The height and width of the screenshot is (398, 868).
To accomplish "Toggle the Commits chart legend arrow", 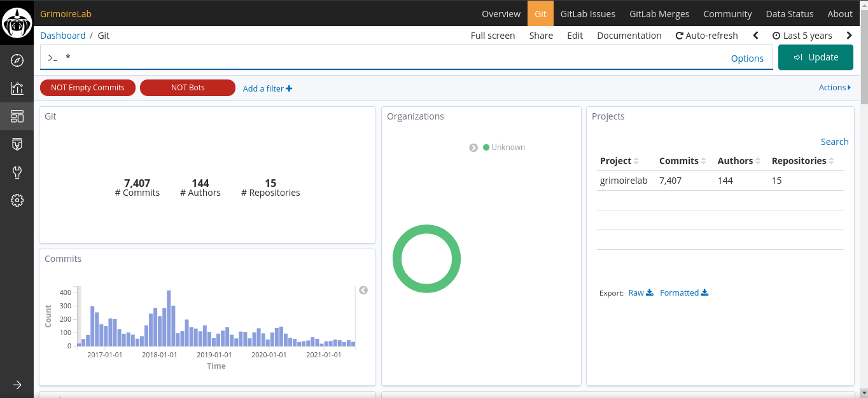I will 363,290.
